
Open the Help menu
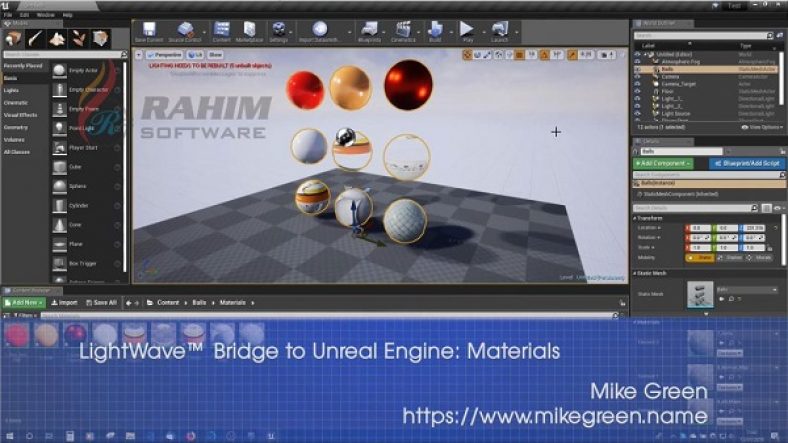67,15
